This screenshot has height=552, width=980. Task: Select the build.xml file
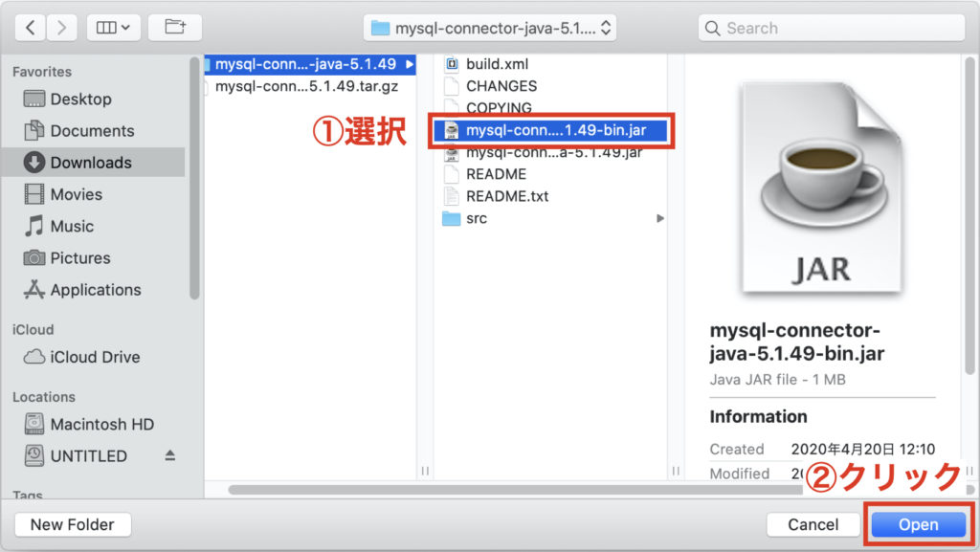point(550,64)
